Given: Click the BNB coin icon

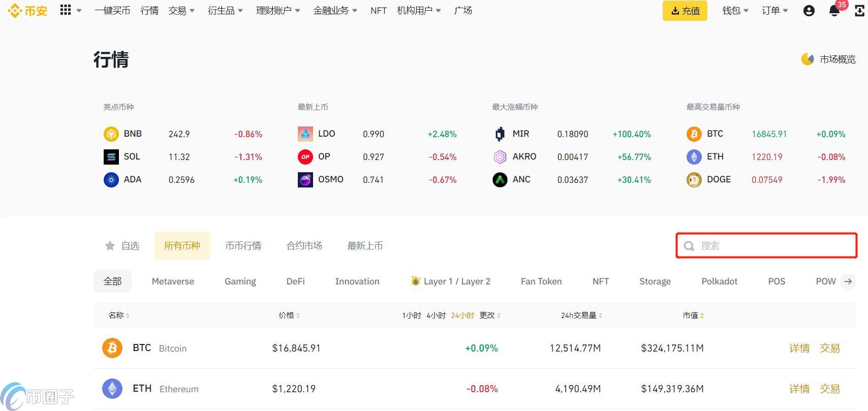Looking at the screenshot, I should [x=111, y=134].
